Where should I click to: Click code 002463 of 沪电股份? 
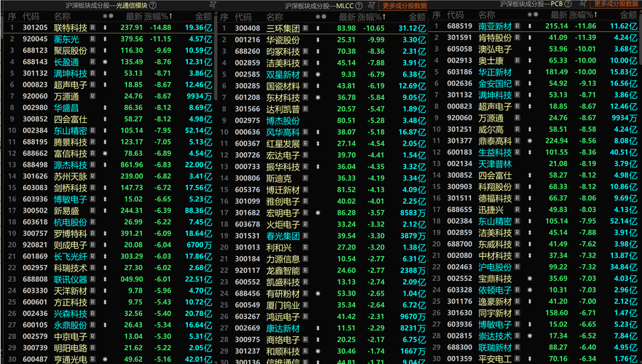point(459,267)
